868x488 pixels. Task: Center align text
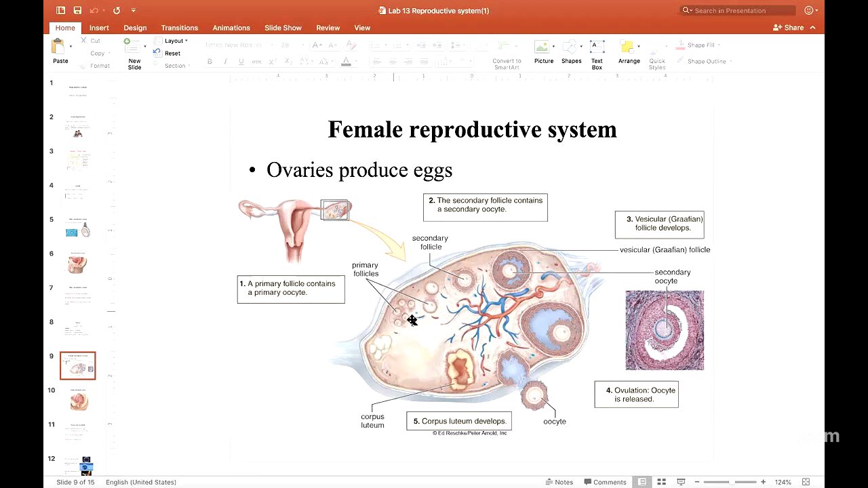pyautogui.click(x=393, y=62)
